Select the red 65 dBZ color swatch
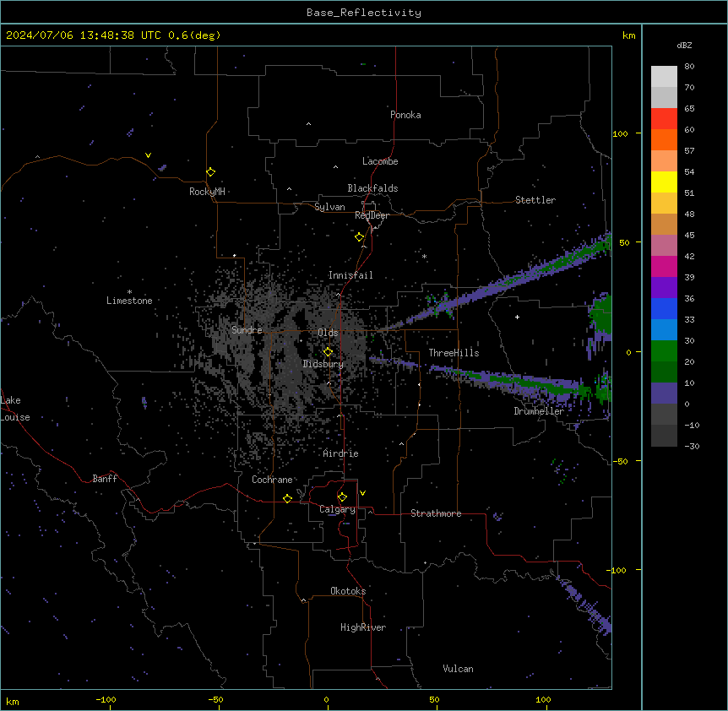The height and width of the screenshot is (711, 728). 664,118
